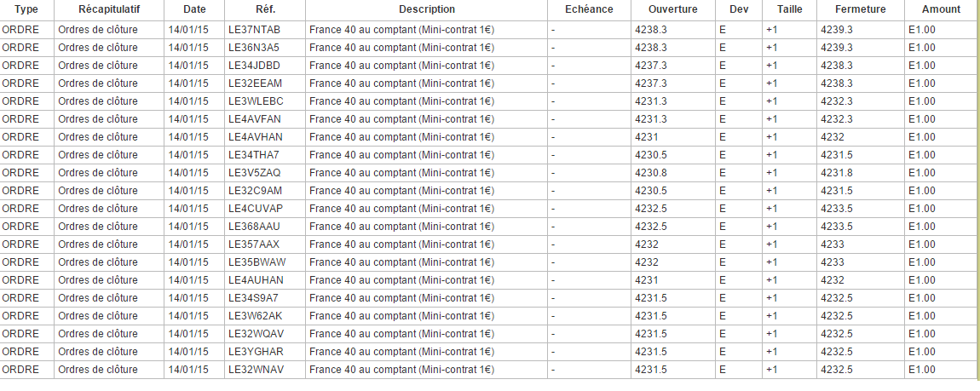Screen dimensions: 980x391
Task: Click the closing price 4231.8 cell
Action: pyautogui.click(x=836, y=172)
